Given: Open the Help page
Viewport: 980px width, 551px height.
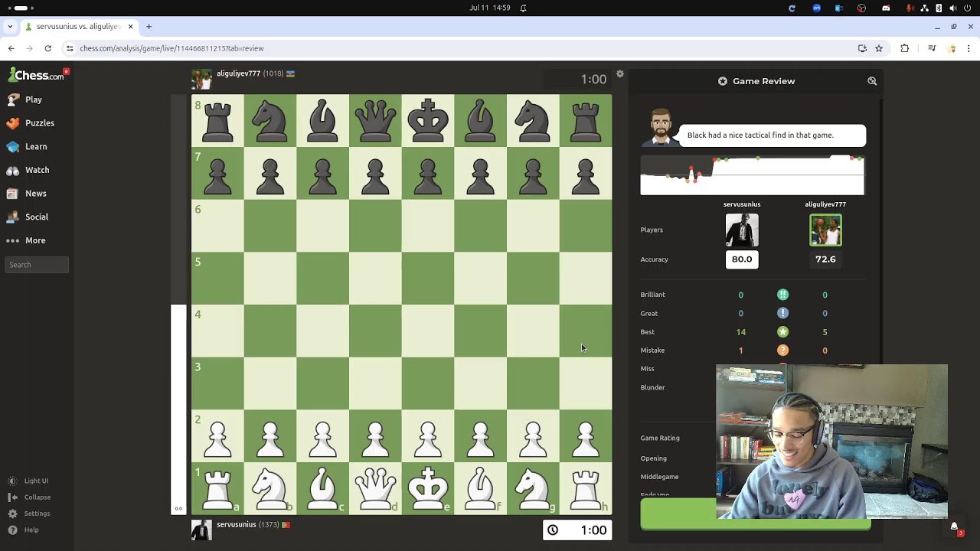Looking at the screenshot, I should pyautogui.click(x=24, y=530).
